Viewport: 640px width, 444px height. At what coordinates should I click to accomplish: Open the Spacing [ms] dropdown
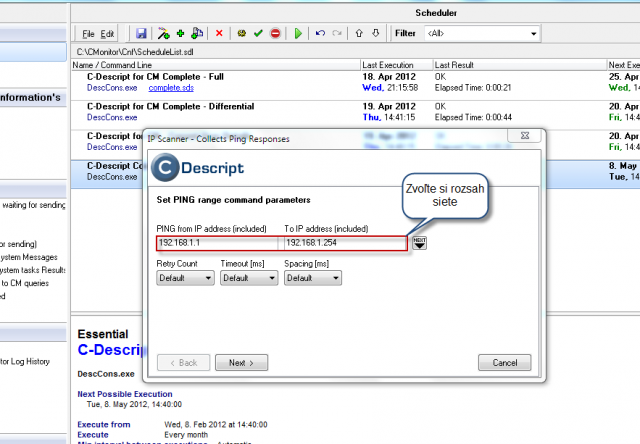313,278
